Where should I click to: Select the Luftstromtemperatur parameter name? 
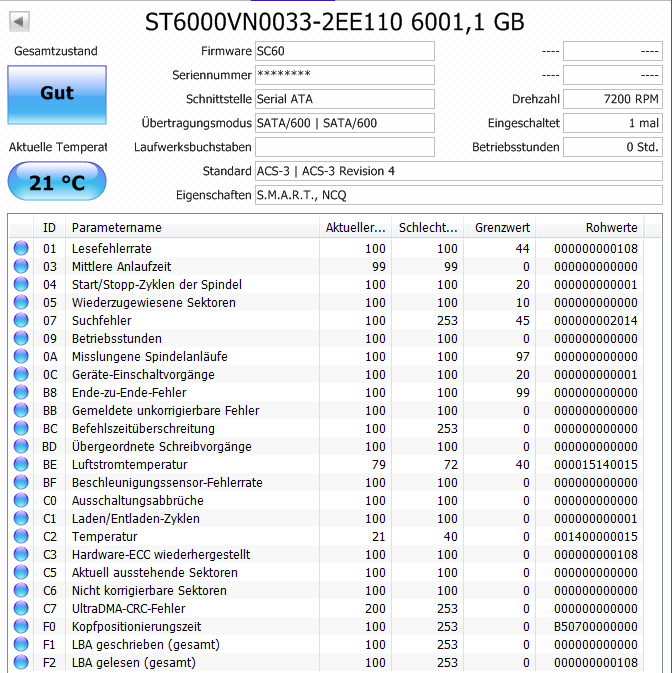tap(130, 465)
